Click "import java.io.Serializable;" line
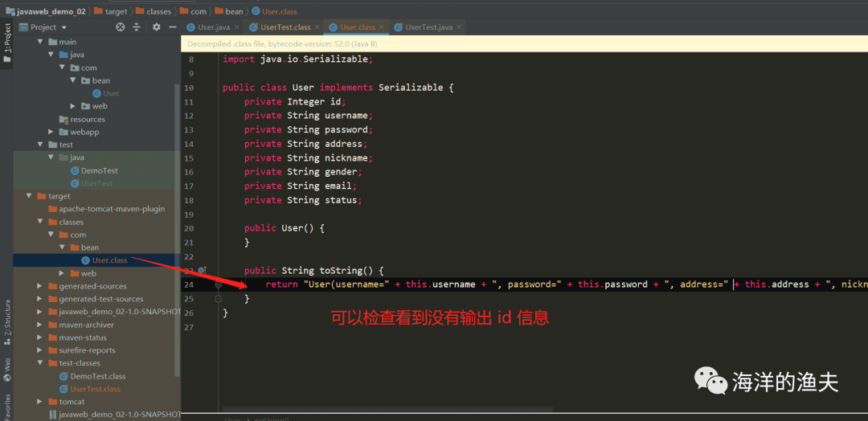The height and width of the screenshot is (421, 868). pos(298,59)
